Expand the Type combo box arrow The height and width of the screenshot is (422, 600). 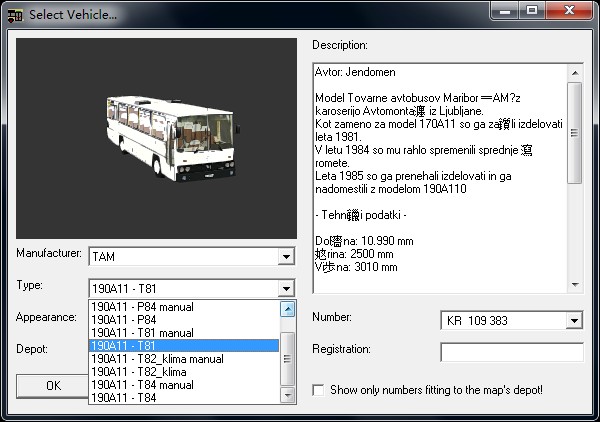[x=288, y=289]
